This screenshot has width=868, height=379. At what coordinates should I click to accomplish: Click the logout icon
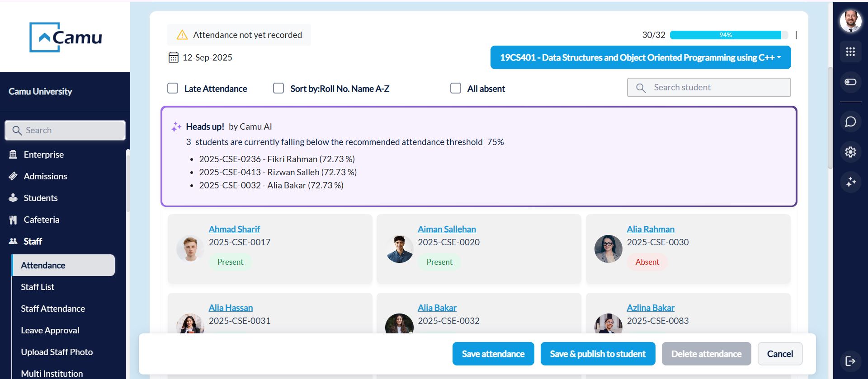click(850, 360)
